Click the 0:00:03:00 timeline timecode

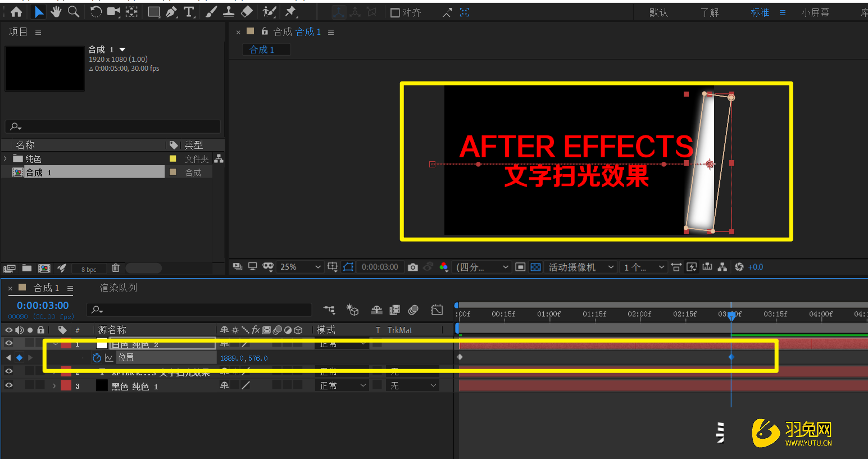click(43, 306)
